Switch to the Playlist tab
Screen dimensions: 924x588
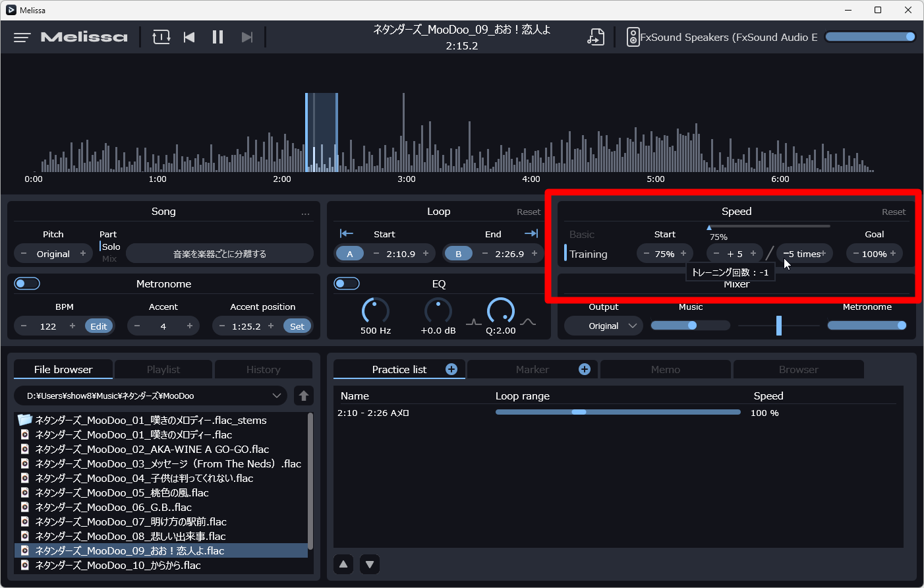163,370
